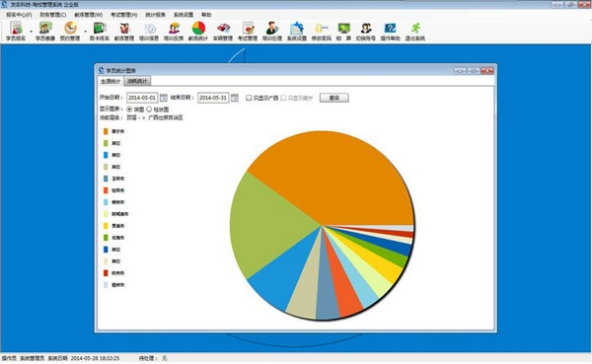Screen dimensions: 592x364
Task: Open the start date calendar picker
Action: [163, 98]
